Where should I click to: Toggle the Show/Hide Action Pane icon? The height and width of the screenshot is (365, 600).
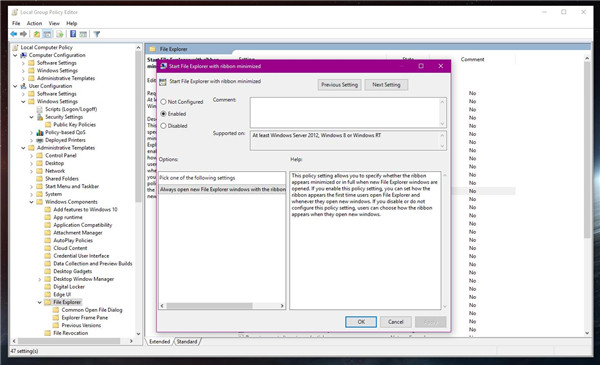pyautogui.click(x=83, y=34)
